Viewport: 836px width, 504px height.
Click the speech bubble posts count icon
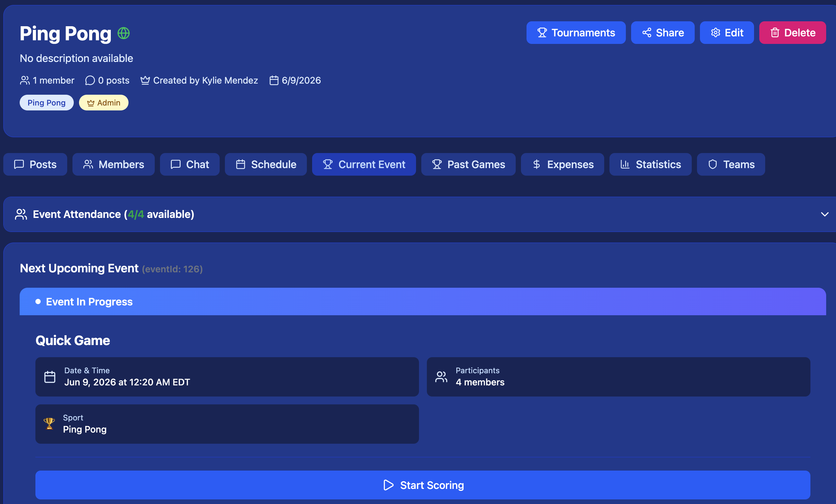coord(90,80)
